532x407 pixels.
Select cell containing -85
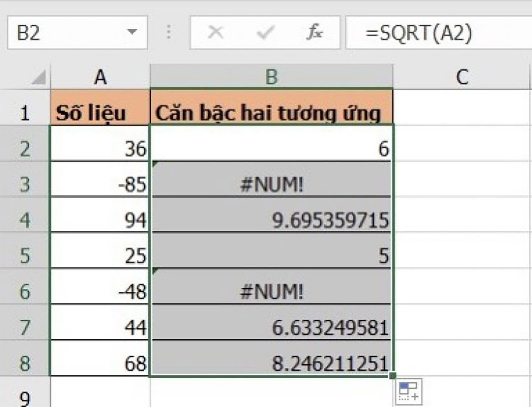tap(100, 179)
